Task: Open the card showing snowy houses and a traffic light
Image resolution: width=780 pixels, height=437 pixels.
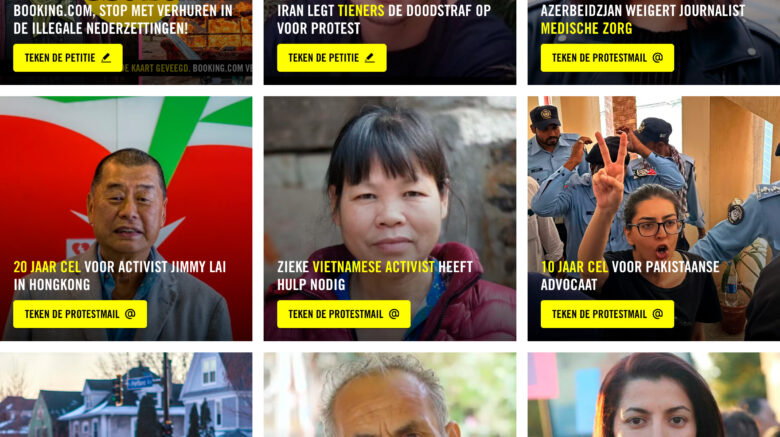Action: [126, 395]
